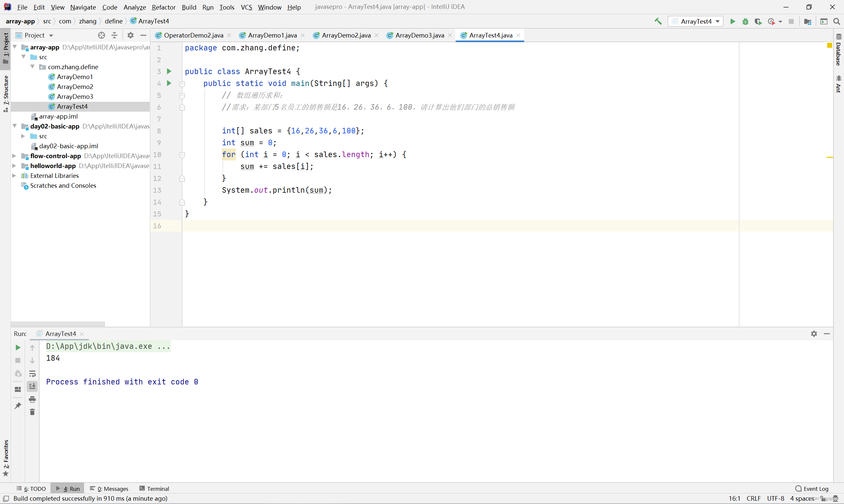Open the Terminal tool window
The image size is (844, 504).
154,489
